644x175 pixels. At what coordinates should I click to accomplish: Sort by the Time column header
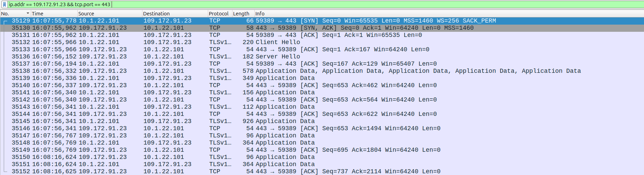[x=54, y=14]
